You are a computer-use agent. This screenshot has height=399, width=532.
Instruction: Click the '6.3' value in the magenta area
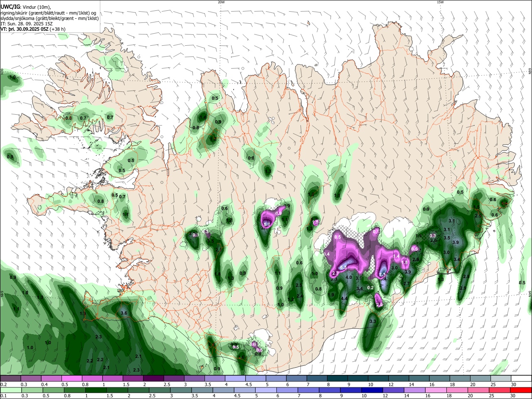(x=343, y=267)
